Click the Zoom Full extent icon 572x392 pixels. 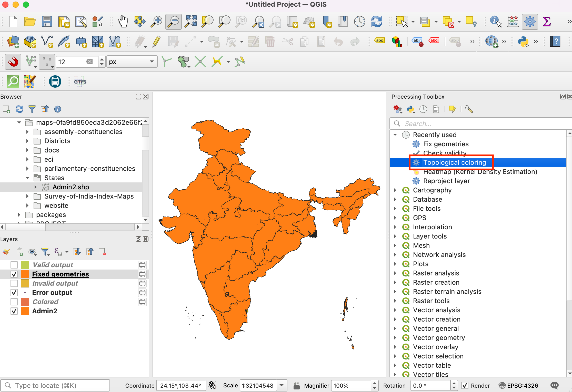click(x=191, y=22)
